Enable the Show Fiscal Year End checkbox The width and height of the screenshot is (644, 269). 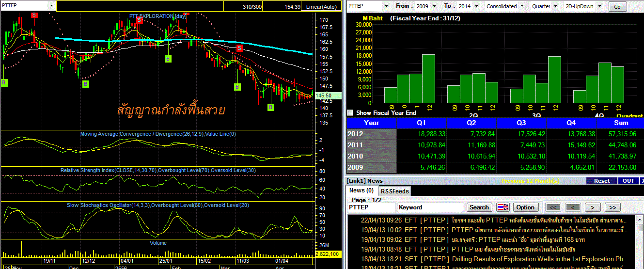(350, 112)
